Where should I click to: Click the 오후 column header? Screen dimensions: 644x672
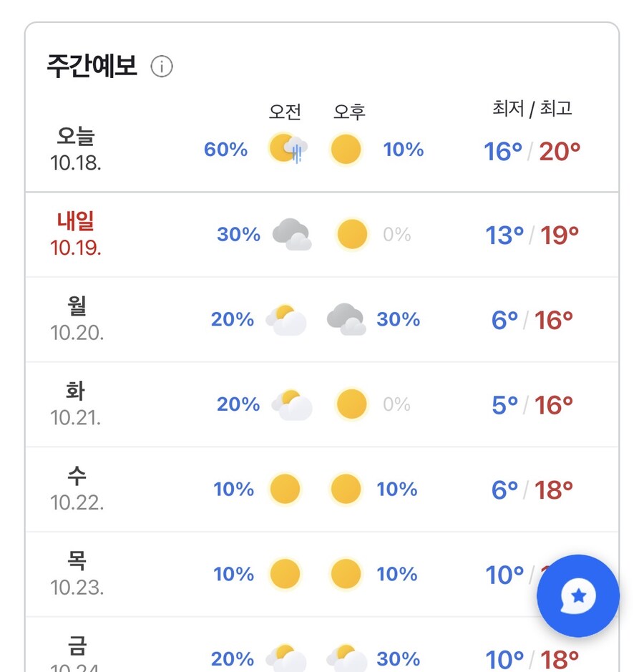click(x=349, y=112)
